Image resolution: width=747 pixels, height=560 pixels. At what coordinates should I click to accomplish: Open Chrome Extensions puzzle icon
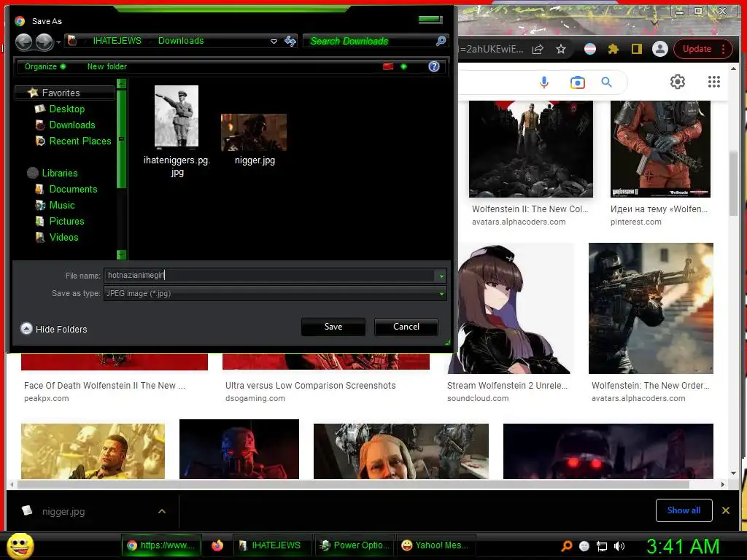tap(613, 49)
